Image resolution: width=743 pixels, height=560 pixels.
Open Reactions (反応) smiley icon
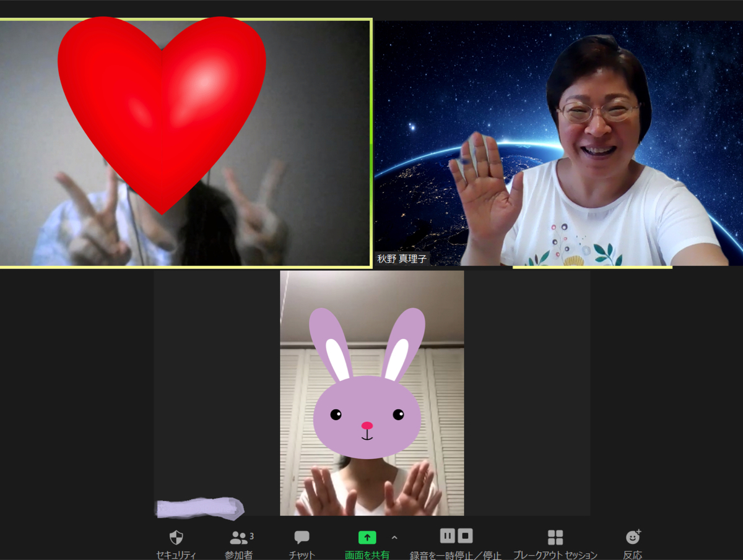pos(633,536)
